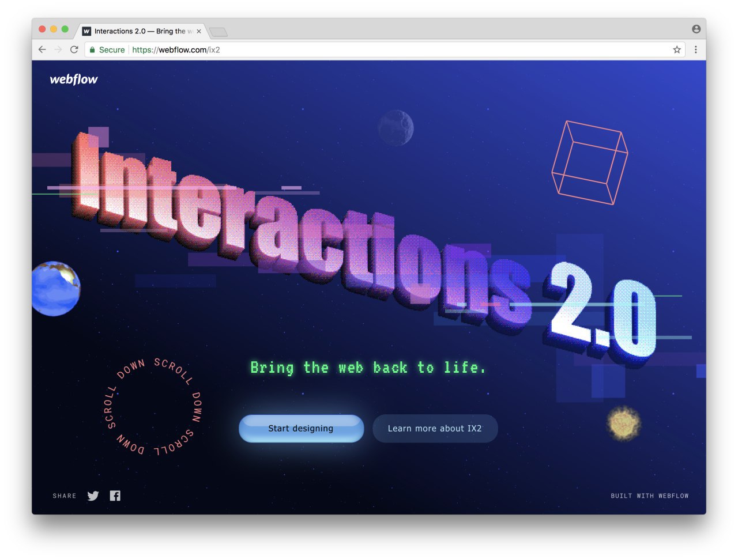738x560 pixels.
Task: Click the circular Scroll Down indicator
Action: point(153,407)
